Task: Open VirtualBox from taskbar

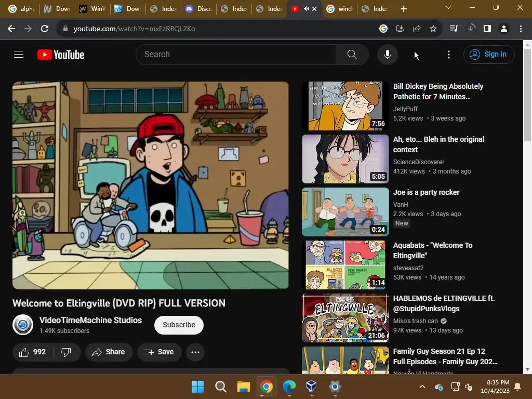Action: 312,387
